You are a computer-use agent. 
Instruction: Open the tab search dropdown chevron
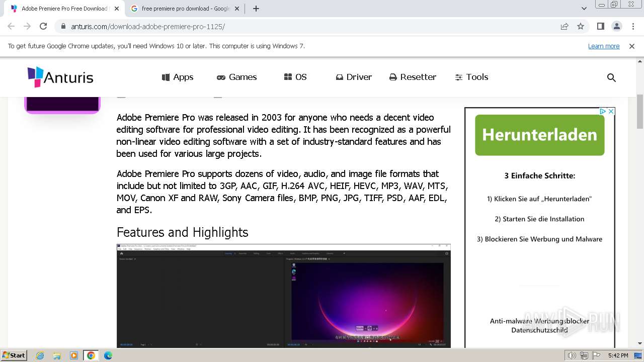pyautogui.click(x=584, y=9)
